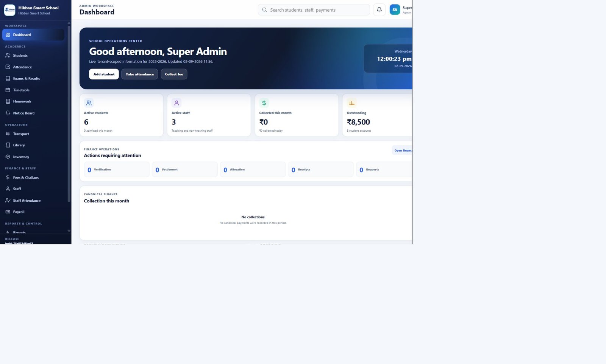
Task: Open Reports in the sidebar
Action: (x=33, y=232)
